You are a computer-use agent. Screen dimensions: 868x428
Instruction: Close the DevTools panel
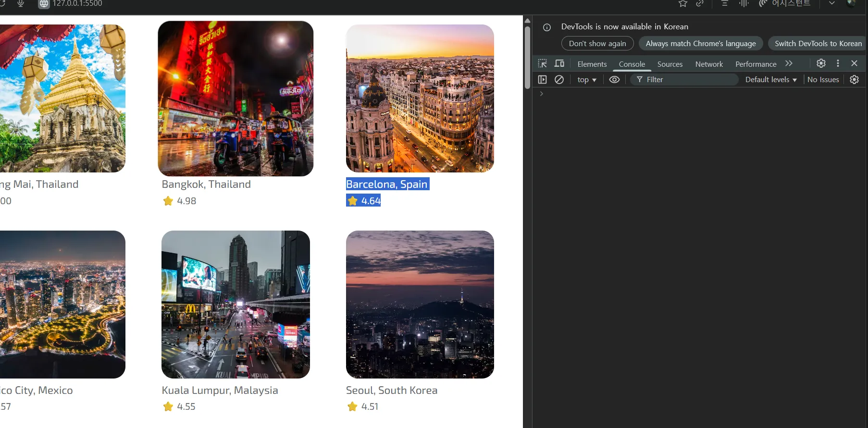[x=854, y=63]
